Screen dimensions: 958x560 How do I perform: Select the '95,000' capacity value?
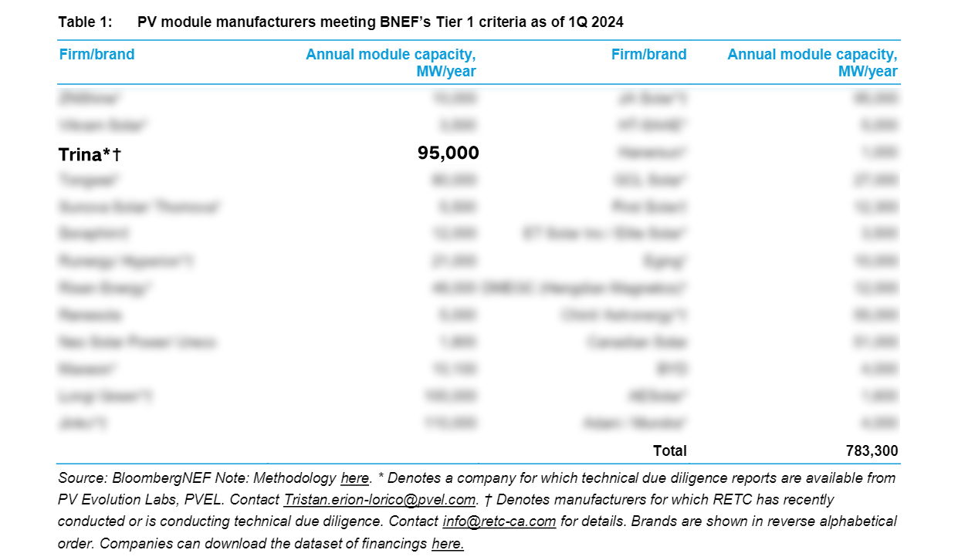click(x=449, y=153)
